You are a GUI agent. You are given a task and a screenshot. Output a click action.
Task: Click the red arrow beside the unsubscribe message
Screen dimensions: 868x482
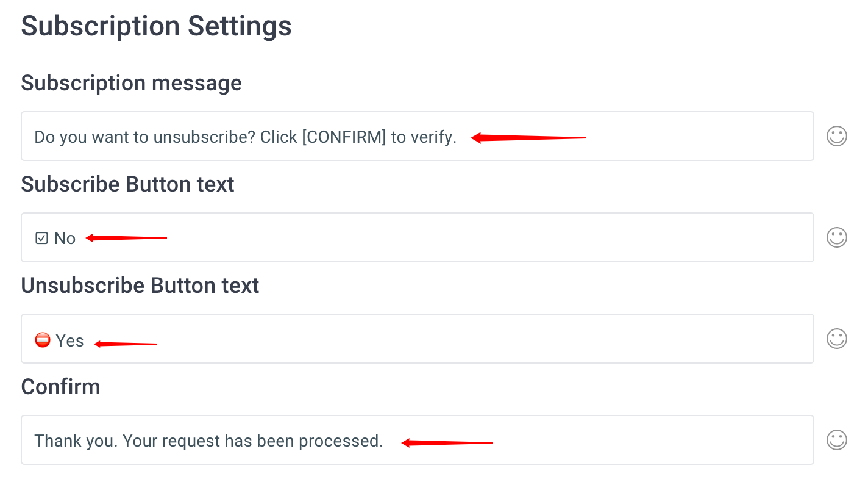point(528,138)
